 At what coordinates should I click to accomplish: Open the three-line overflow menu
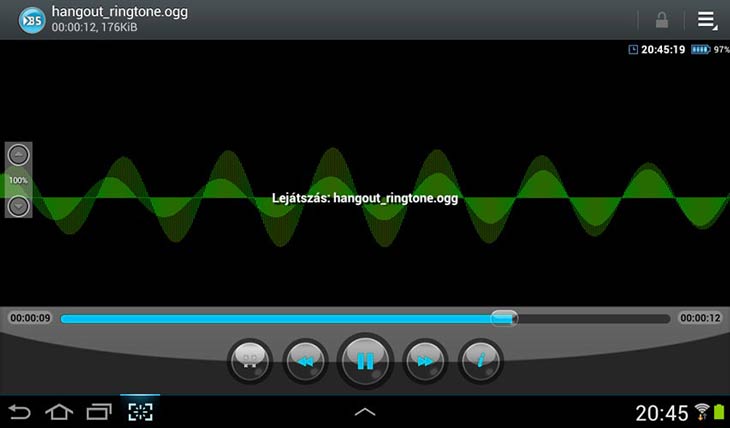pyautogui.click(x=707, y=20)
